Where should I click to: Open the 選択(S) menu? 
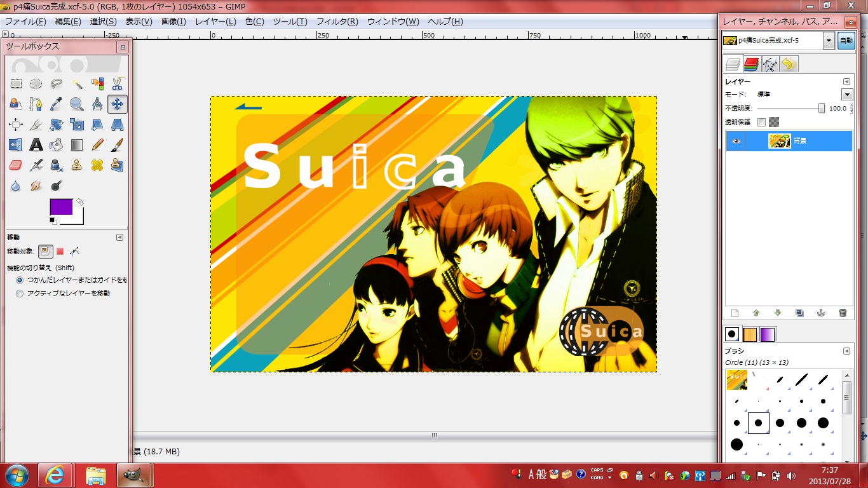pos(104,21)
